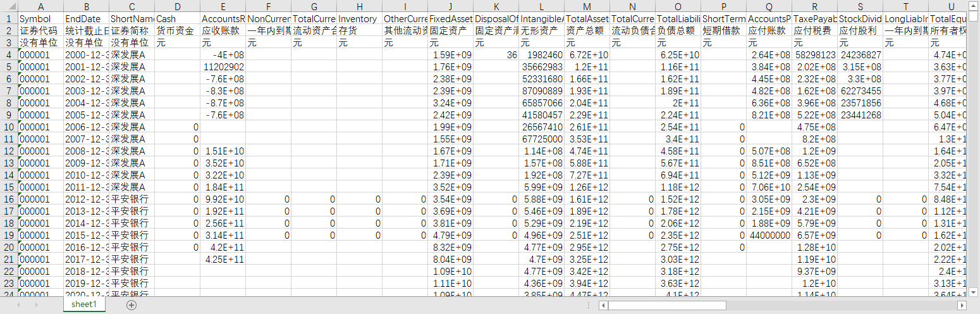
Task: Click the cell with value 23441268
Action: 860,115
